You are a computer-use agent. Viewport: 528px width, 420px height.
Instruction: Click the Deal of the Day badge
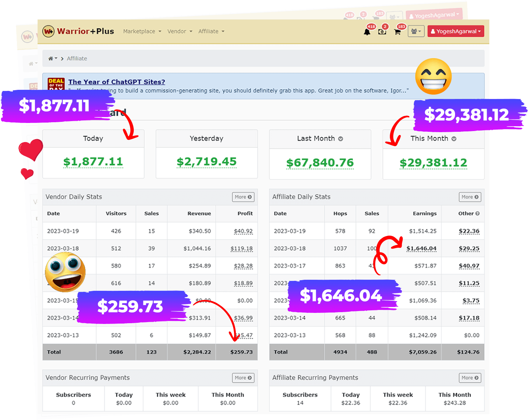(x=56, y=84)
